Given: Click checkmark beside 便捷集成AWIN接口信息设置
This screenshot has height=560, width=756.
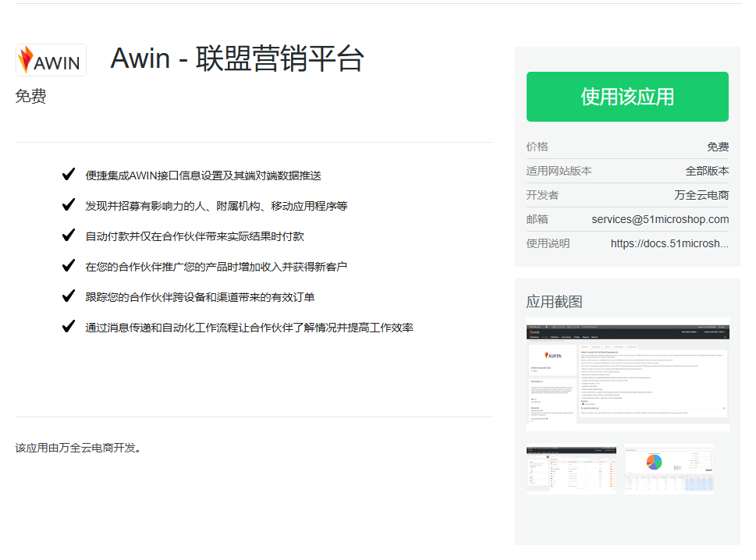Looking at the screenshot, I should (x=69, y=174).
